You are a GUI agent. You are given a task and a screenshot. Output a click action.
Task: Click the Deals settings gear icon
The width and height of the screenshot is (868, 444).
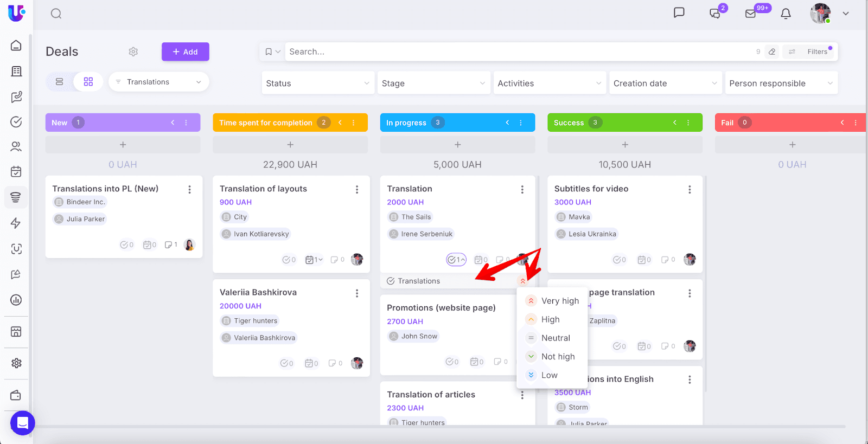tap(133, 52)
